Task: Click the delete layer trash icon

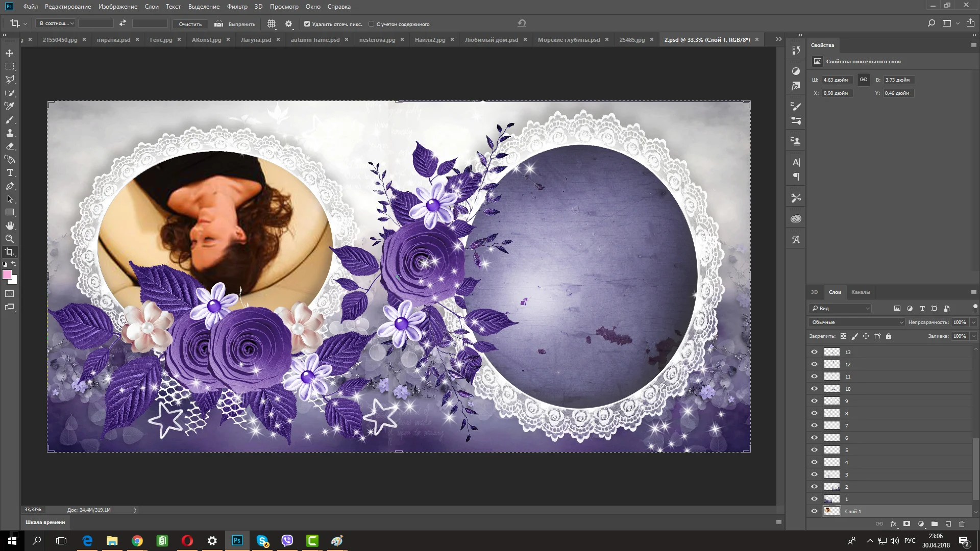Action: coord(962,524)
